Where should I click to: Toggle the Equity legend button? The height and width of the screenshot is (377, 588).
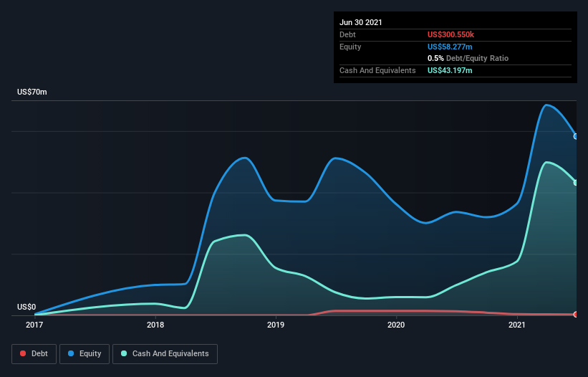[x=85, y=354]
